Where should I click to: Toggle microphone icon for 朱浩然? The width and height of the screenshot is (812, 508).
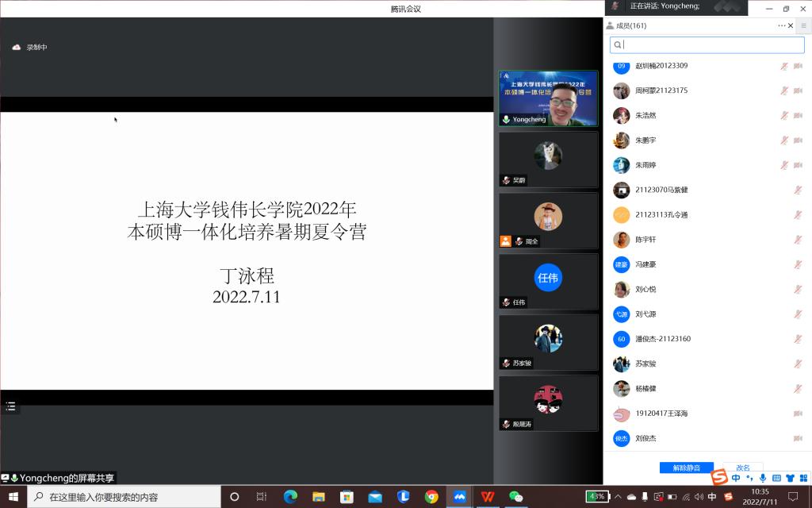click(x=784, y=115)
